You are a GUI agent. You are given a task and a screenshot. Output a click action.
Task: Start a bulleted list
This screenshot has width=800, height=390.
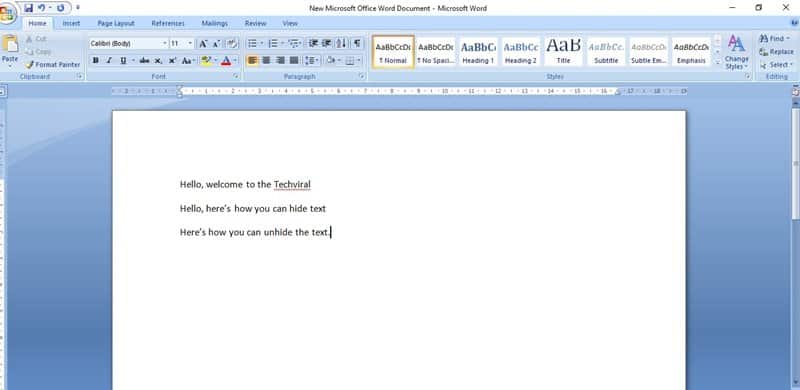point(252,44)
